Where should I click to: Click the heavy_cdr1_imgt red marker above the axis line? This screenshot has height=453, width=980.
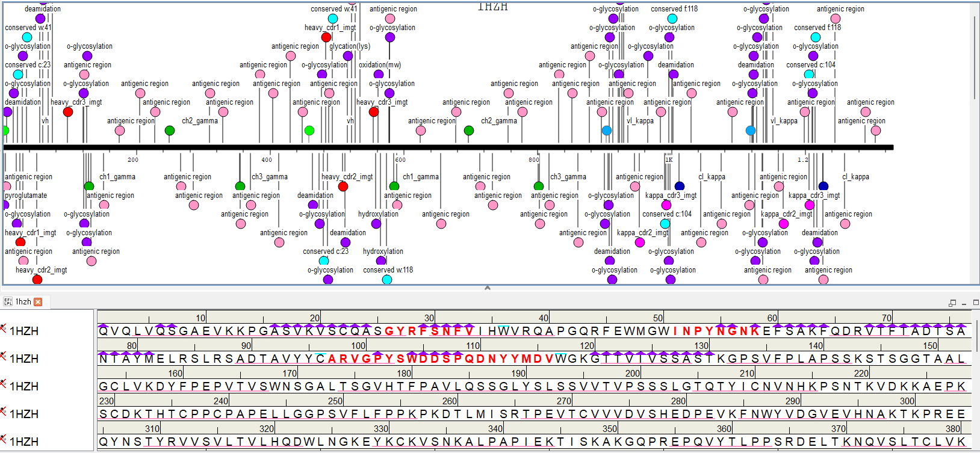click(326, 37)
